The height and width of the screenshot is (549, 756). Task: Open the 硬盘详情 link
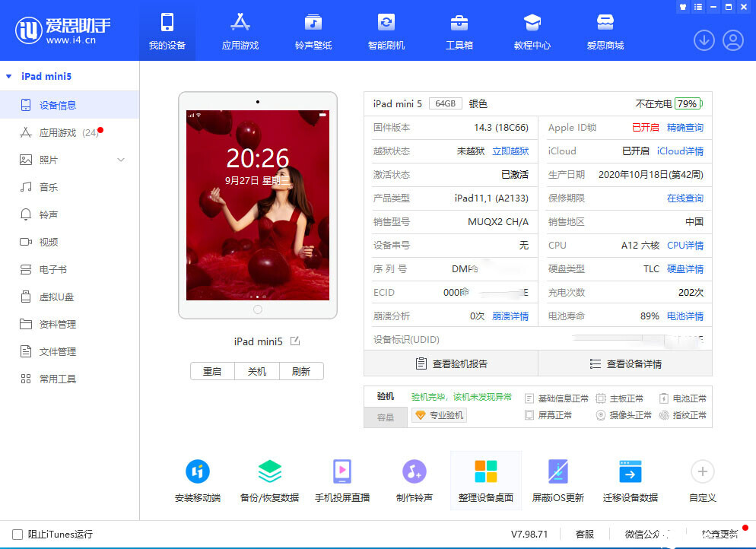coord(685,269)
